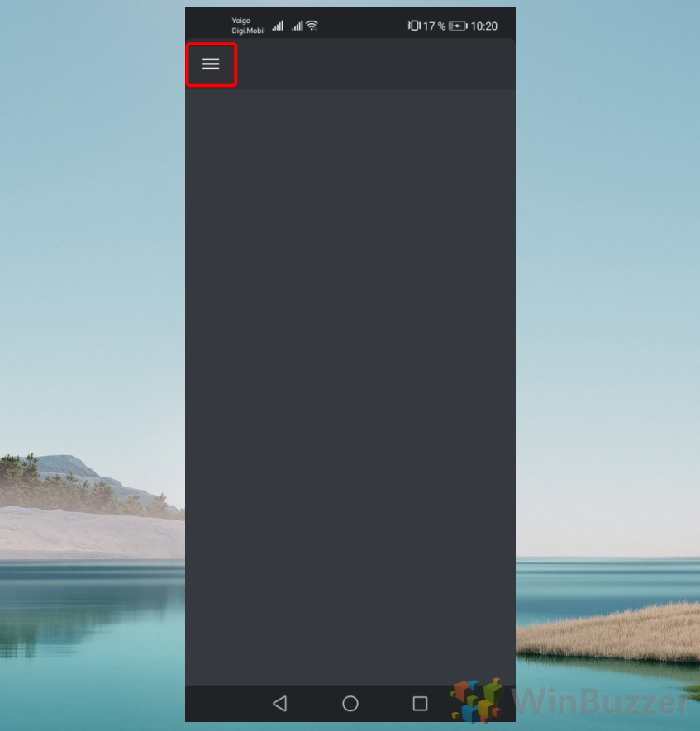
Task: Click the vibrate mode status icon
Action: coord(414,26)
